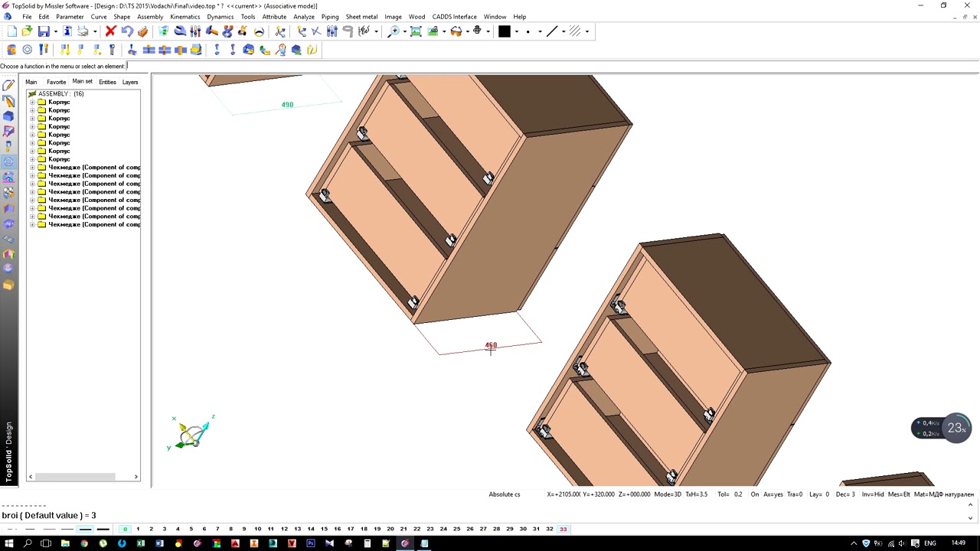Open the Sheet metal menu

[x=361, y=16]
